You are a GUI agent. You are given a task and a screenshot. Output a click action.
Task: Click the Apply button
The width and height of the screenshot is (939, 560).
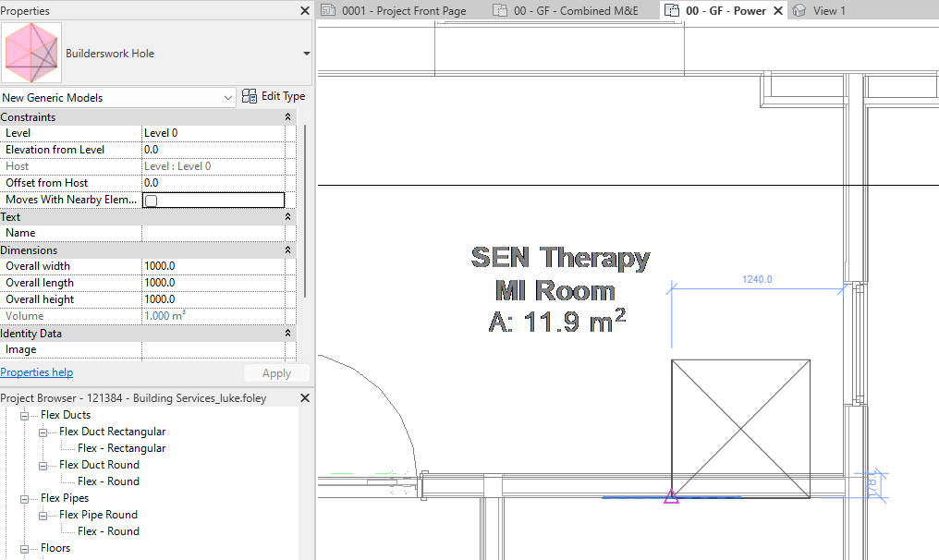pyautogui.click(x=276, y=373)
